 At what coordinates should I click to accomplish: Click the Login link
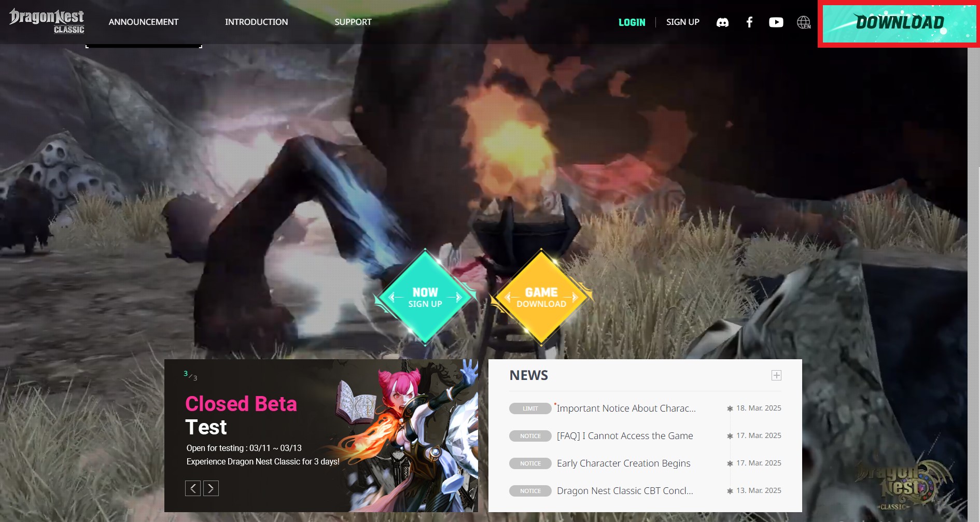pos(632,22)
